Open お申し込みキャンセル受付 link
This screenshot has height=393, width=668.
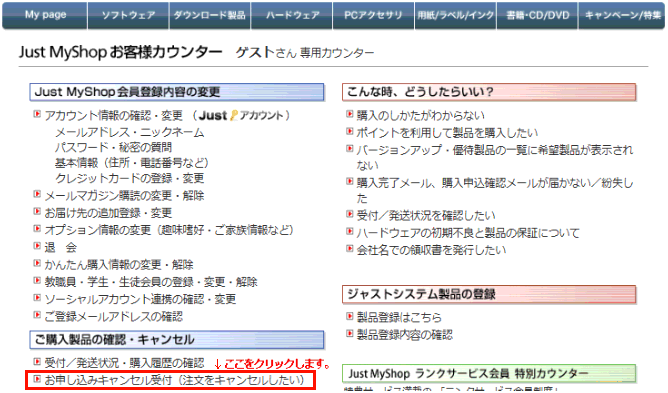tap(175, 380)
